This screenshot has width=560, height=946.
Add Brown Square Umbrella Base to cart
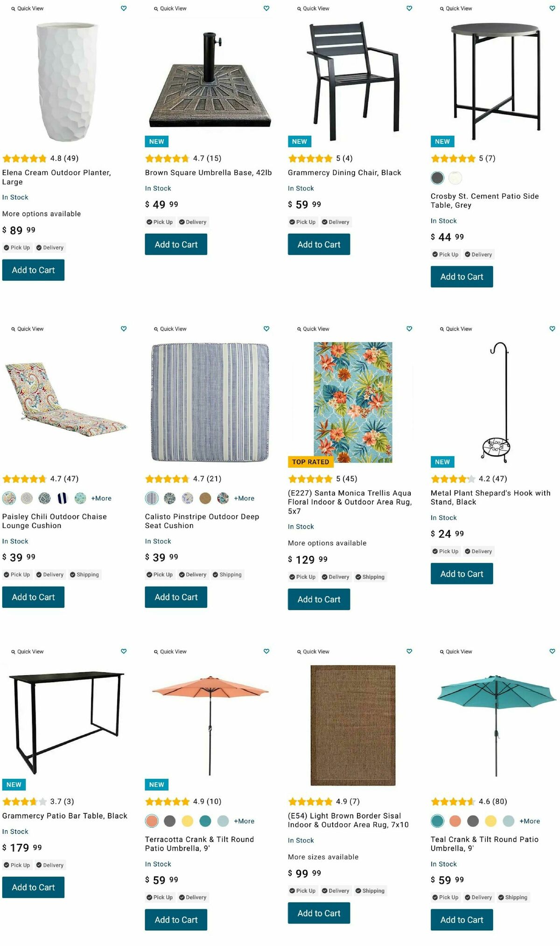(176, 245)
